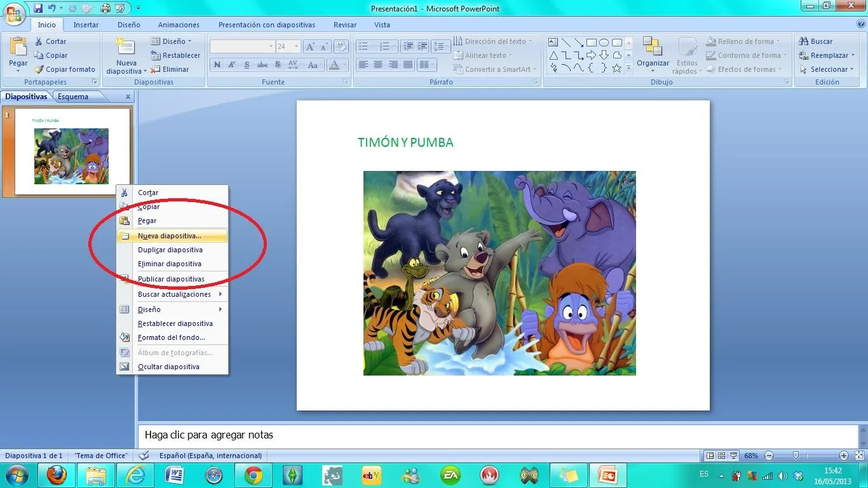The height and width of the screenshot is (488, 868).
Task: Open Firefox from the taskbar
Action: pos(57,475)
